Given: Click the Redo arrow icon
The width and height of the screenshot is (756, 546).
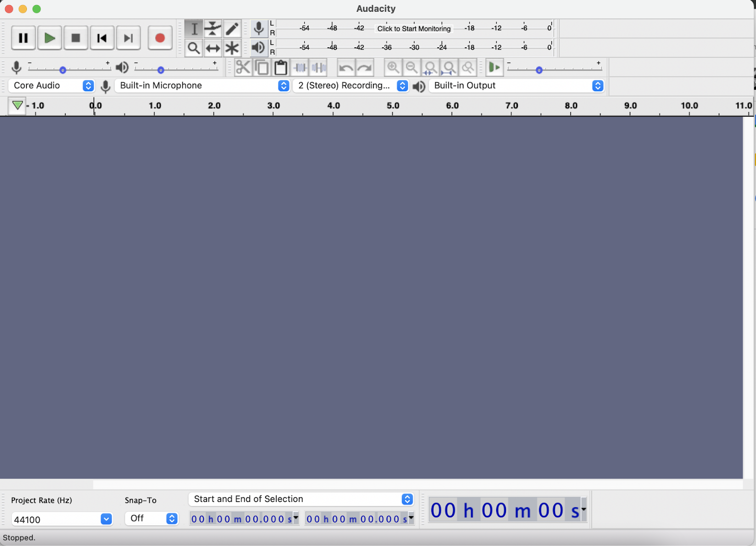Looking at the screenshot, I should (x=365, y=68).
